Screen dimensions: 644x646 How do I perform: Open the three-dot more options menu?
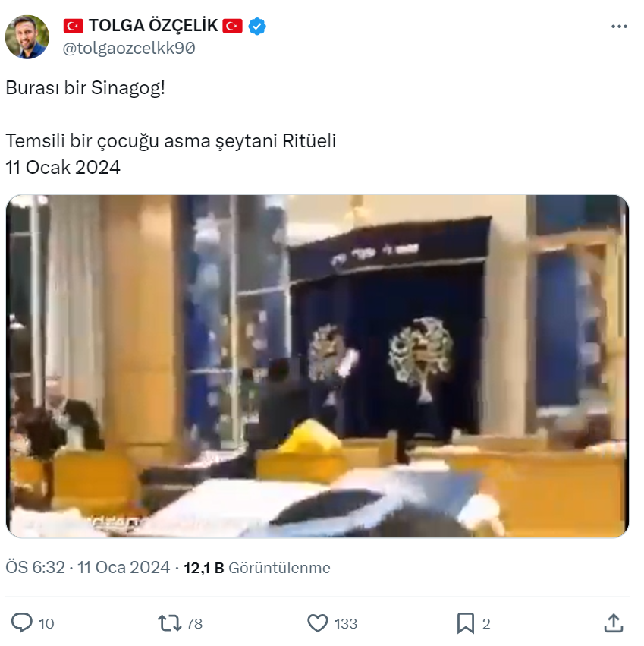coord(619,27)
